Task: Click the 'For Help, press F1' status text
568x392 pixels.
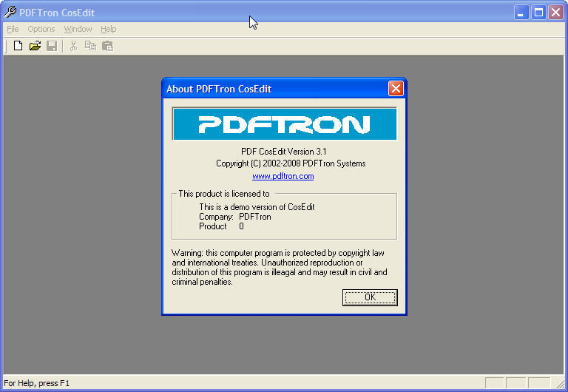Action: 36,383
